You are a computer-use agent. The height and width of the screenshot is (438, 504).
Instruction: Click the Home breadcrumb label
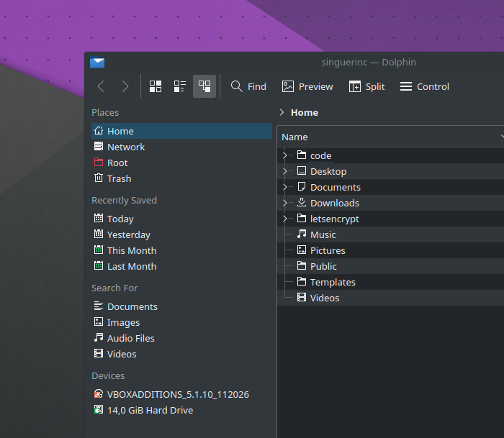[305, 112]
